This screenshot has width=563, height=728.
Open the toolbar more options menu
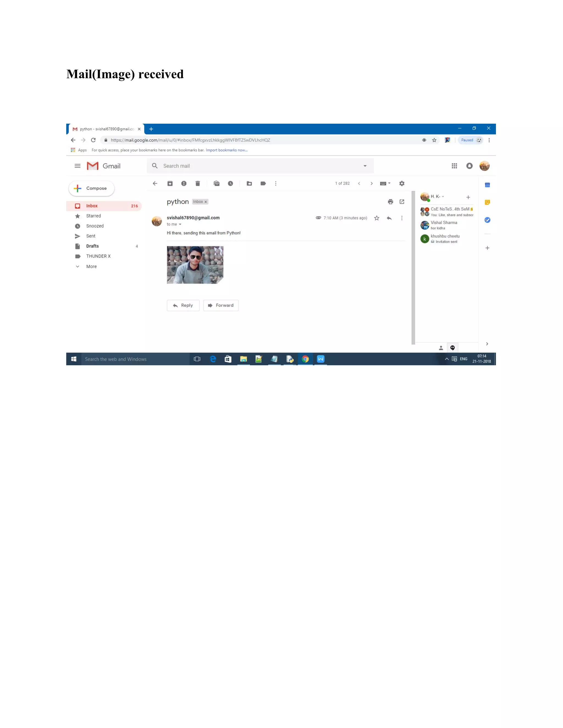[275, 183]
